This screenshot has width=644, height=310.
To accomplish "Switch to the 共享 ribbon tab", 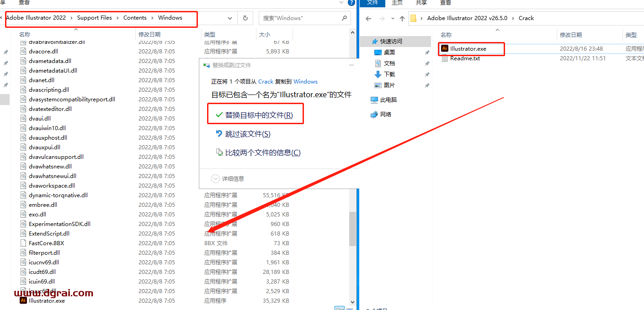I will 421,3.
